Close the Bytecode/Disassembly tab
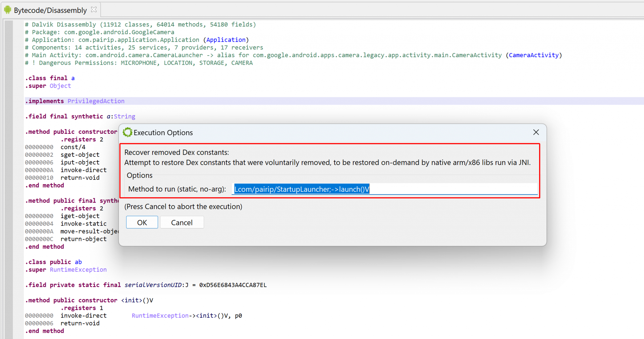The image size is (644, 339). coord(93,9)
